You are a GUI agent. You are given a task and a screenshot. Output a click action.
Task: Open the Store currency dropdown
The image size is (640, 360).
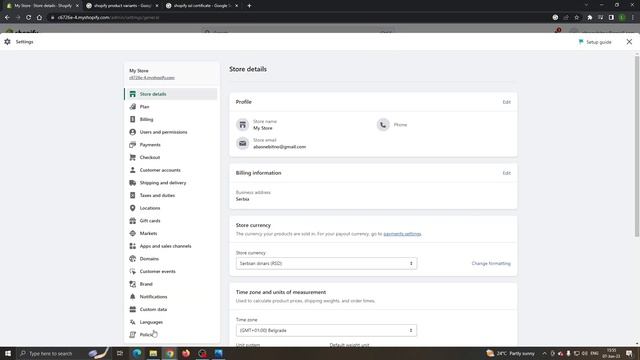click(326, 263)
